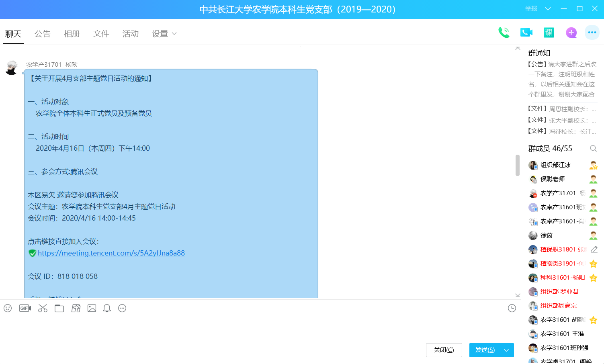Screen dimensions: 604x364
Task: Open the Tencent Meeting link in the message
Action: tap(111, 253)
